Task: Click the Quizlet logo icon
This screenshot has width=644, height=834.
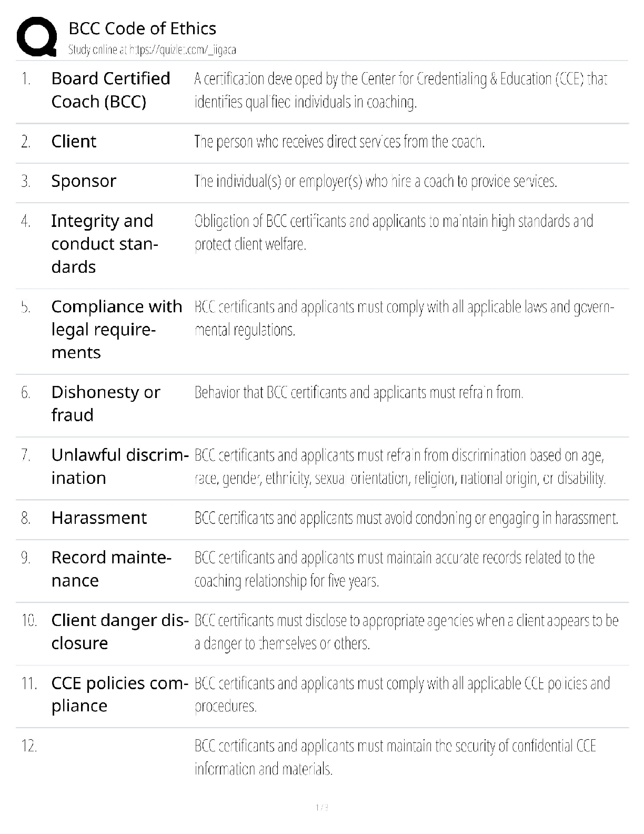Action: (x=37, y=36)
